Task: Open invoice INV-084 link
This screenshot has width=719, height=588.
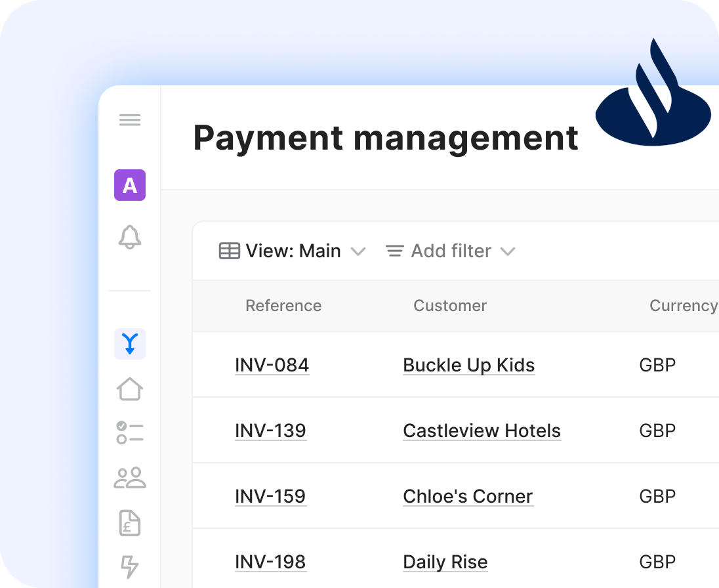Action: click(x=272, y=365)
